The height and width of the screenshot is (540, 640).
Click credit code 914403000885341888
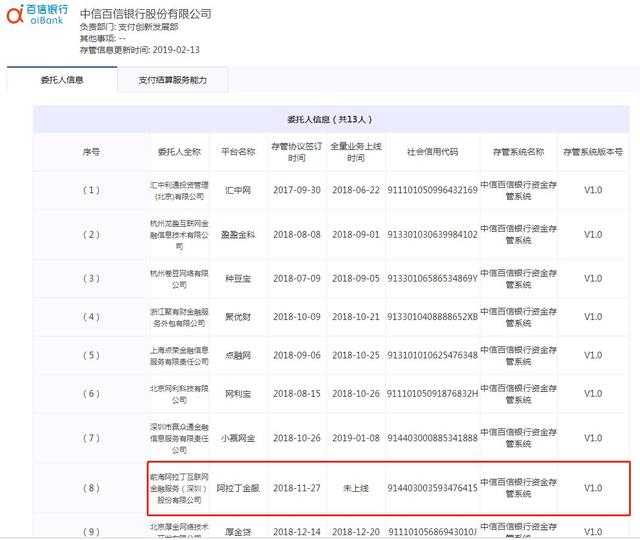(x=433, y=438)
